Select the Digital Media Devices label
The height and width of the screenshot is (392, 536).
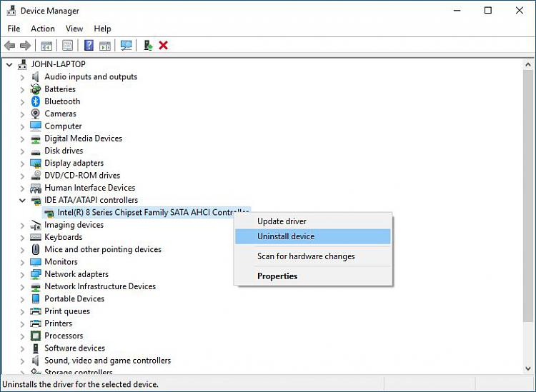83,139
